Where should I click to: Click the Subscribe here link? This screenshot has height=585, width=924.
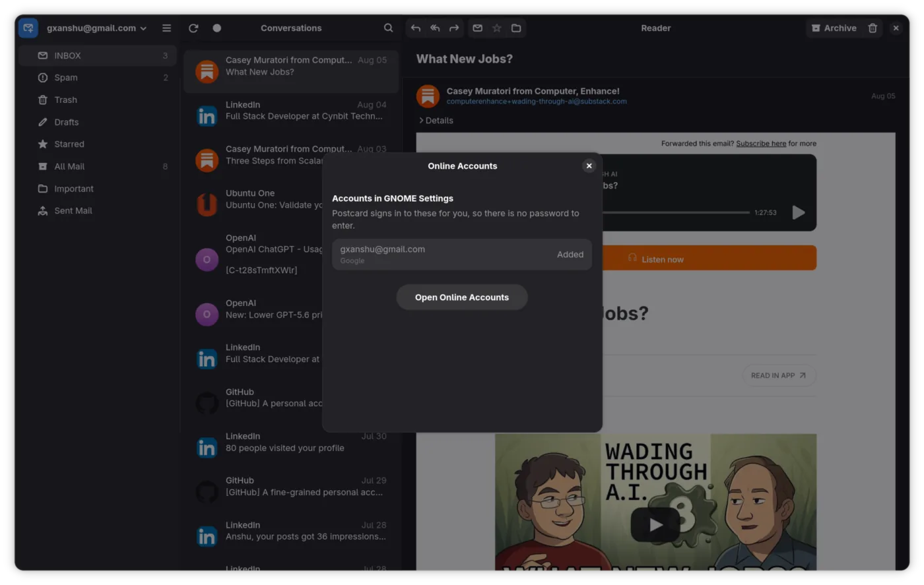point(761,143)
